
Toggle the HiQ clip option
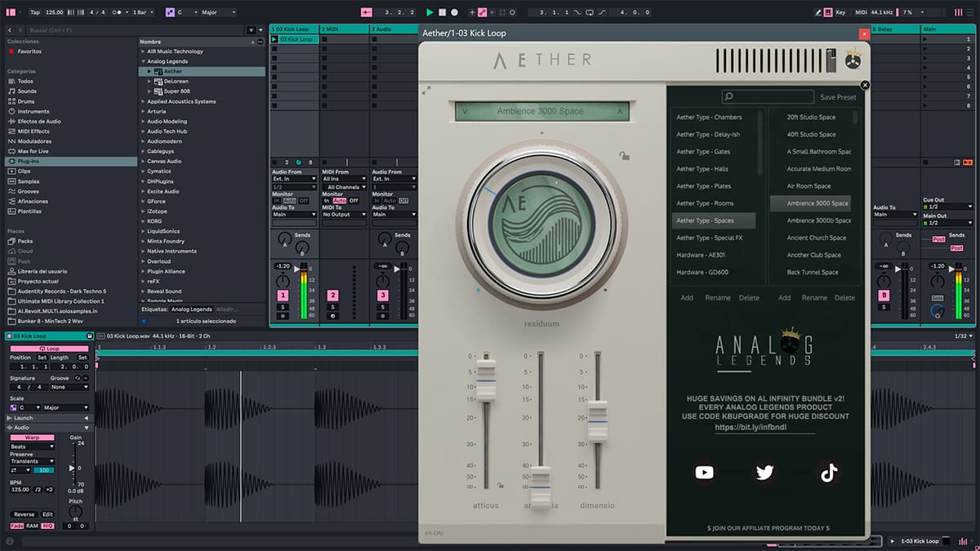pyautogui.click(x=47, y=526)
